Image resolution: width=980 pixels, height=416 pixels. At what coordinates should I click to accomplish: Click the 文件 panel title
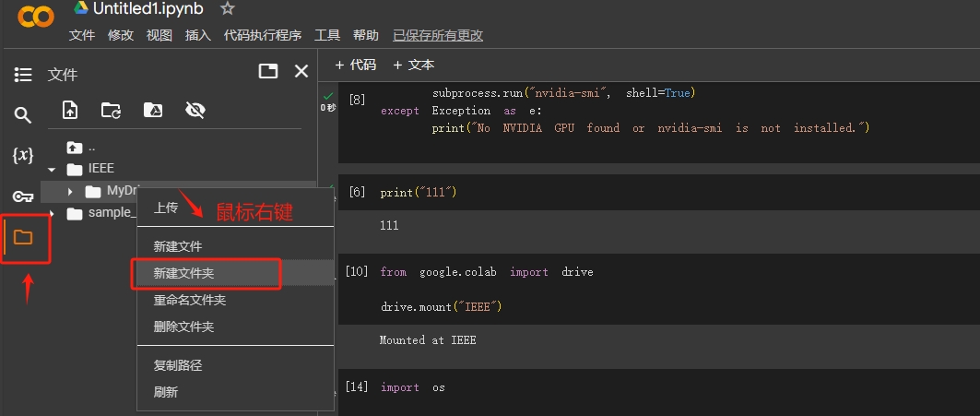63,75
